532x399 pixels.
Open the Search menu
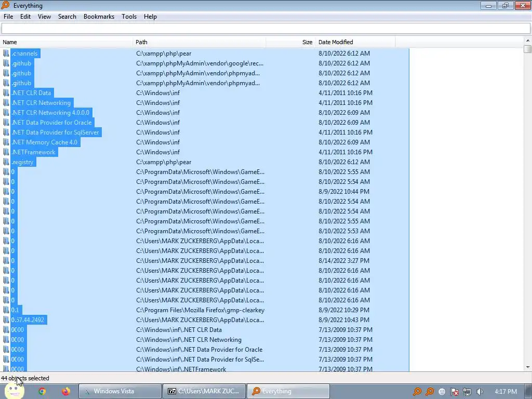click(x=67, y=17)
